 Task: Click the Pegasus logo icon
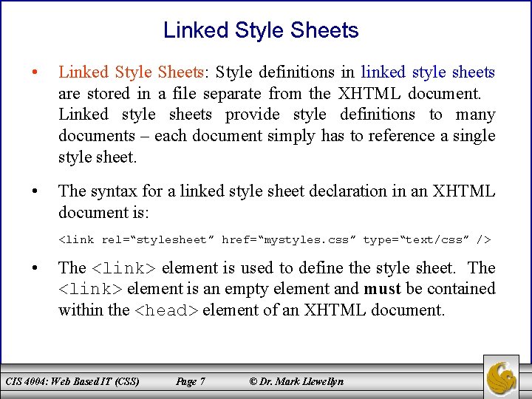(x=501, y=377)
